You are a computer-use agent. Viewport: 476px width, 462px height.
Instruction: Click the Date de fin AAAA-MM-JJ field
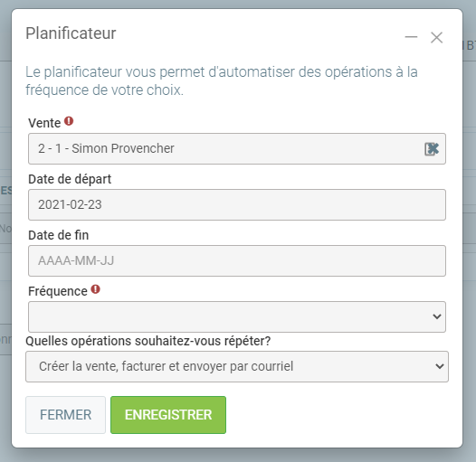(x=237, y=261)
